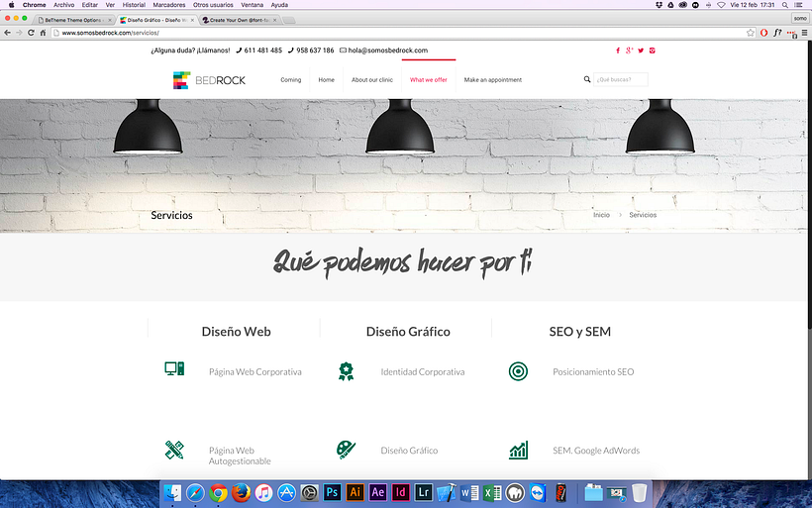Bookmark the page with the star icon
Screen dimensions: 812x508
tap(751, 33)
